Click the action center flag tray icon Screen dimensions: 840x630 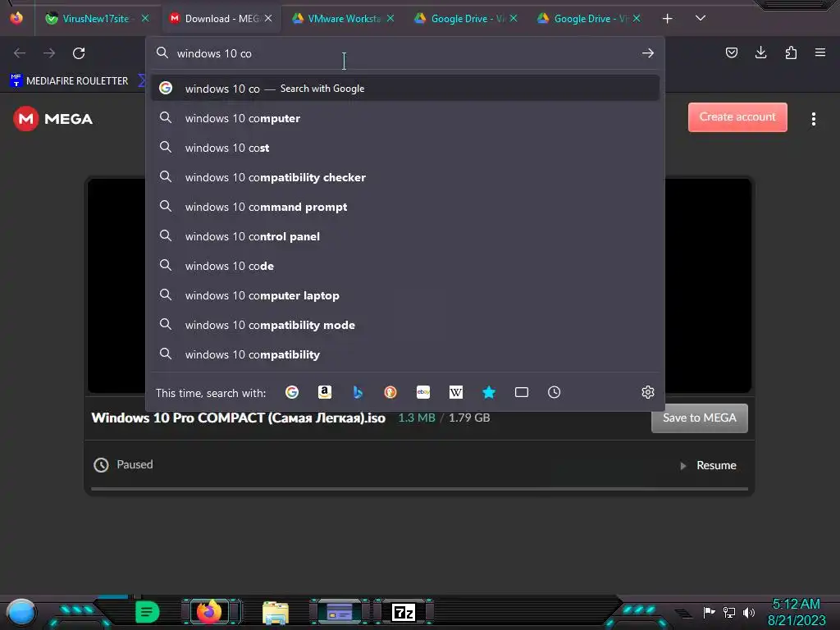710,612
